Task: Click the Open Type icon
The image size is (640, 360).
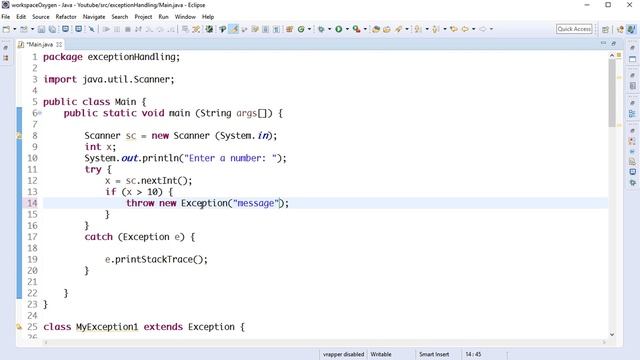Action: [376, 29]
